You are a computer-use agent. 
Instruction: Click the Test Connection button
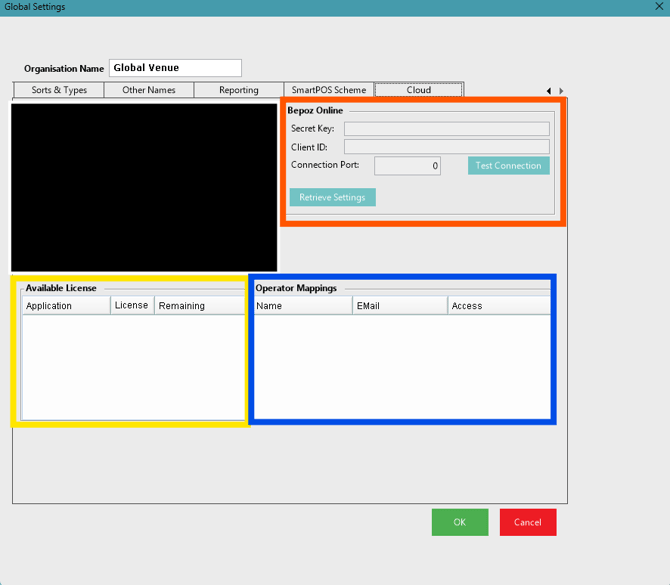(508, 166)
